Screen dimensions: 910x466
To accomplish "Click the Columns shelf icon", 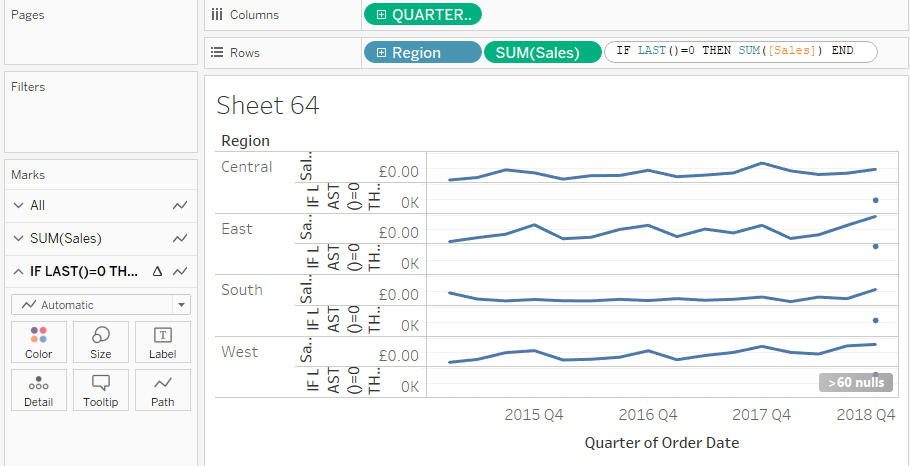I will 217,15.
